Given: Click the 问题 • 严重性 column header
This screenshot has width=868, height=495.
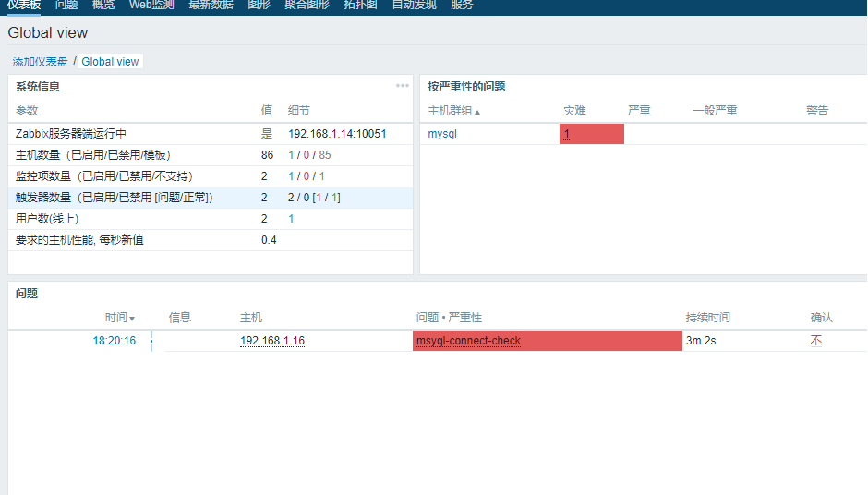Looking at the screenshot, I should pos(449,318).
